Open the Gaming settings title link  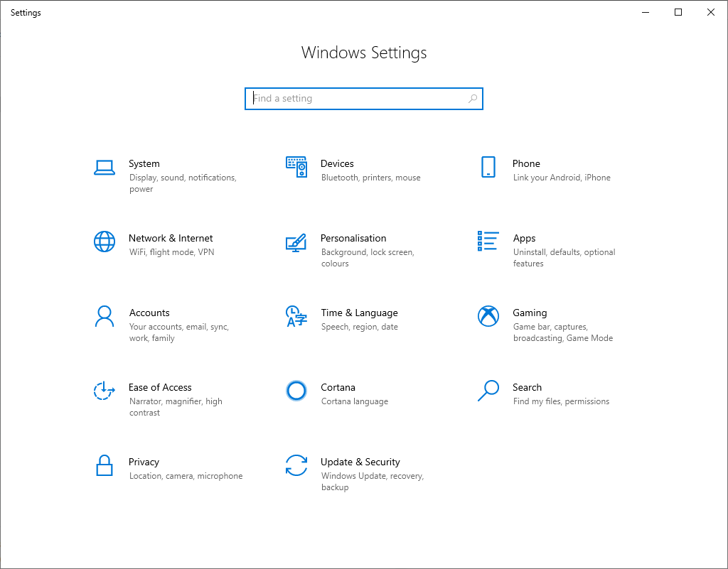point(530,313)
